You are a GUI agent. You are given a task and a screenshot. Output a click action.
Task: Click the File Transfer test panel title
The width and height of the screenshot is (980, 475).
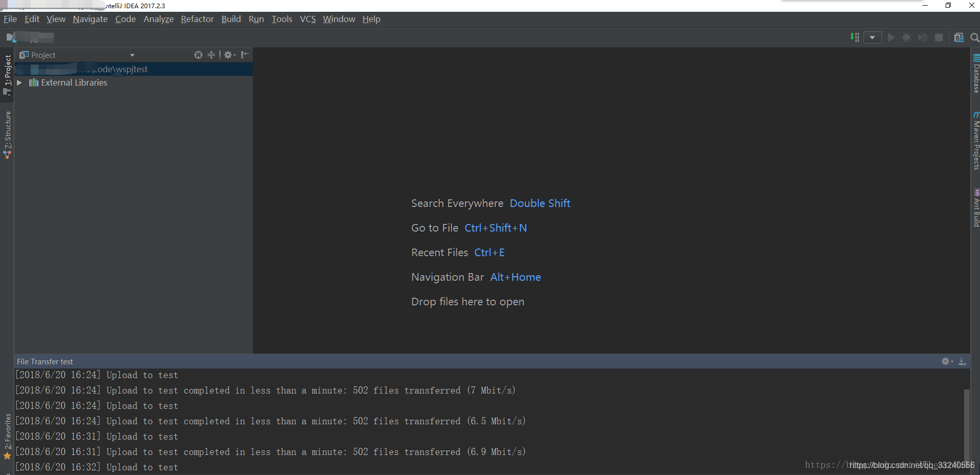[x=45, y=361]
